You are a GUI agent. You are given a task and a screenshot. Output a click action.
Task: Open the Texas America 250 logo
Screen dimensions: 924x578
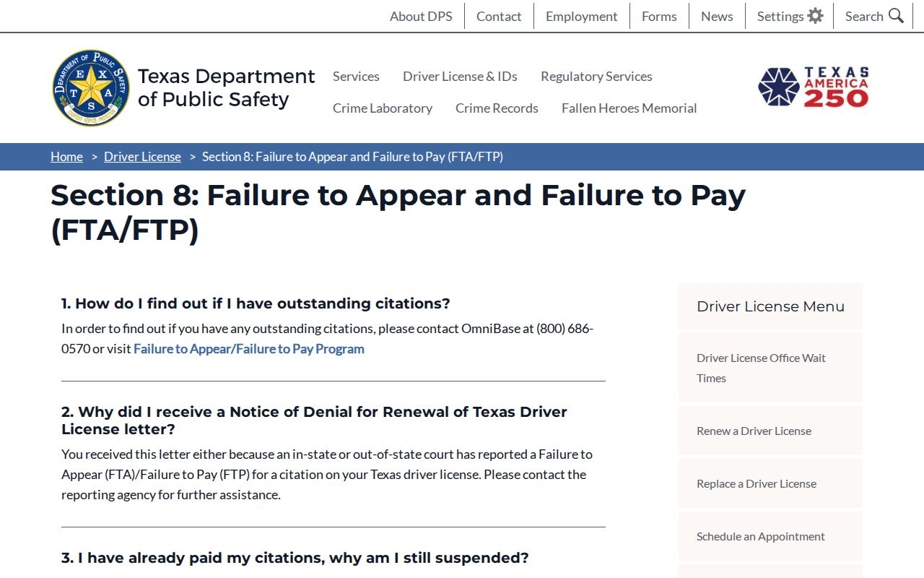click(813, 87)
